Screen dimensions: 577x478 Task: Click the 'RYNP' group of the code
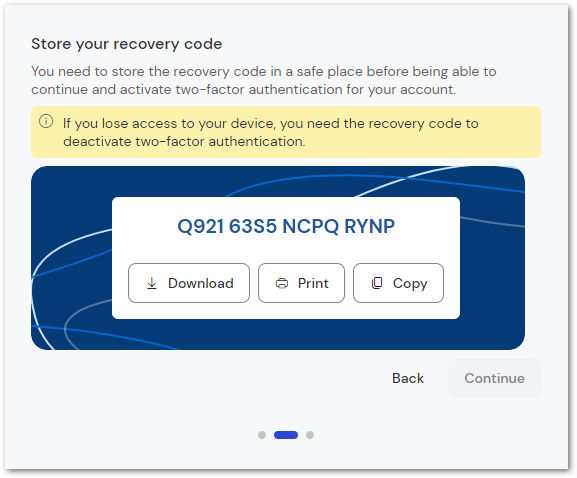(x=369, y=226)
